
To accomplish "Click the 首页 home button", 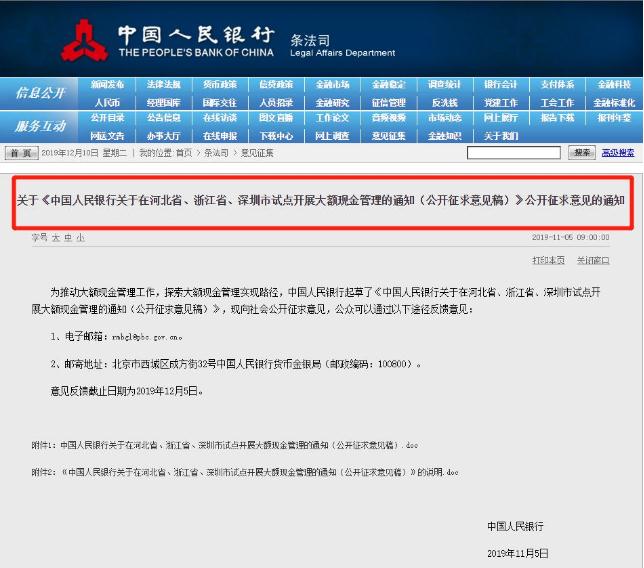I will pos(21,153).
